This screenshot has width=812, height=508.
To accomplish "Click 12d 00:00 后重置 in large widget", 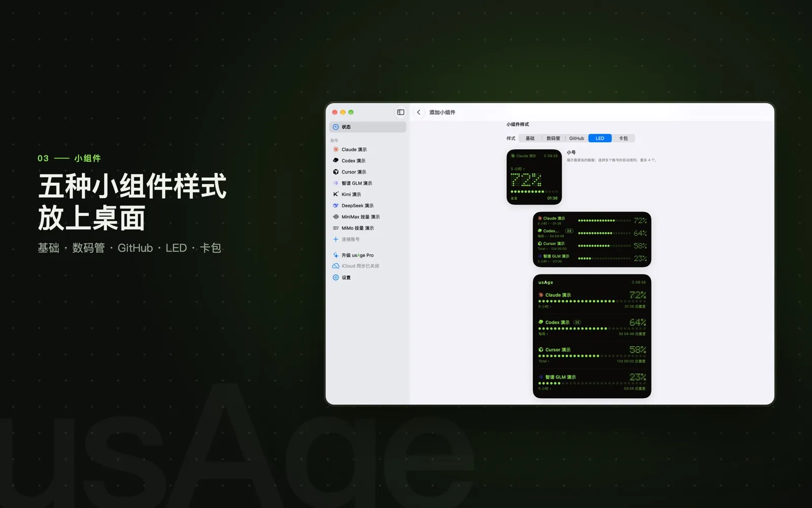I will pyautogui.click(x=631, y=361).
